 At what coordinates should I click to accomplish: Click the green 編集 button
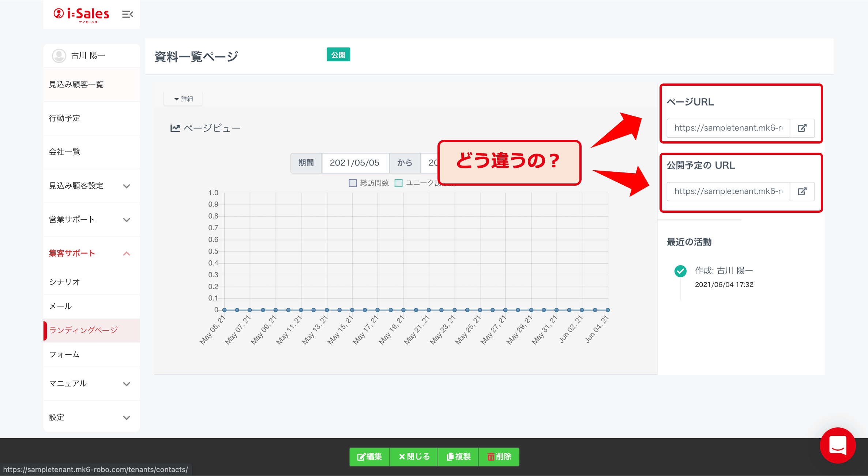pos(369,457)
